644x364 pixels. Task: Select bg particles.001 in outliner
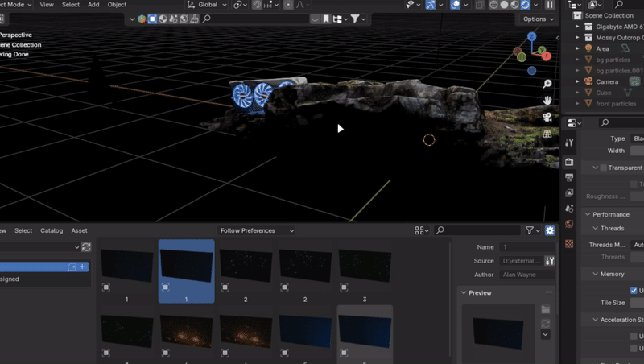tap(619, 71)
